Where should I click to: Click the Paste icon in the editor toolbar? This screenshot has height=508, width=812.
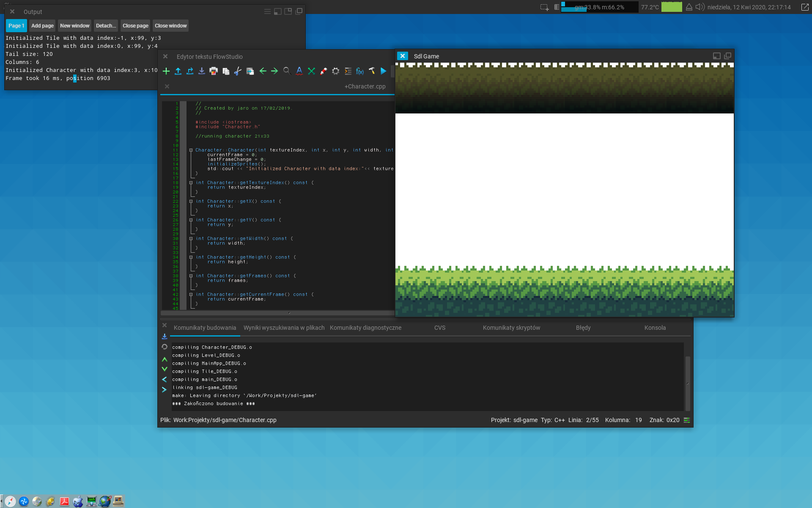(x=250, y=71)
